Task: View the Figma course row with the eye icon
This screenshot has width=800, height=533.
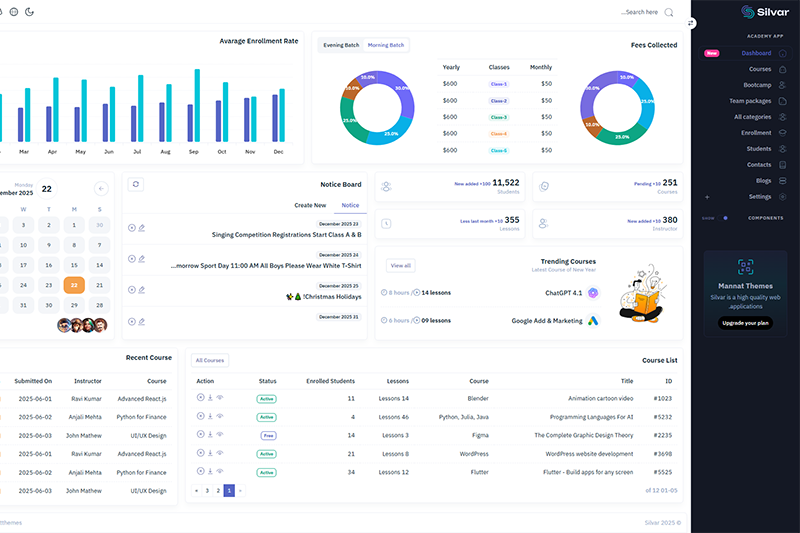Action: coord(220,435)
